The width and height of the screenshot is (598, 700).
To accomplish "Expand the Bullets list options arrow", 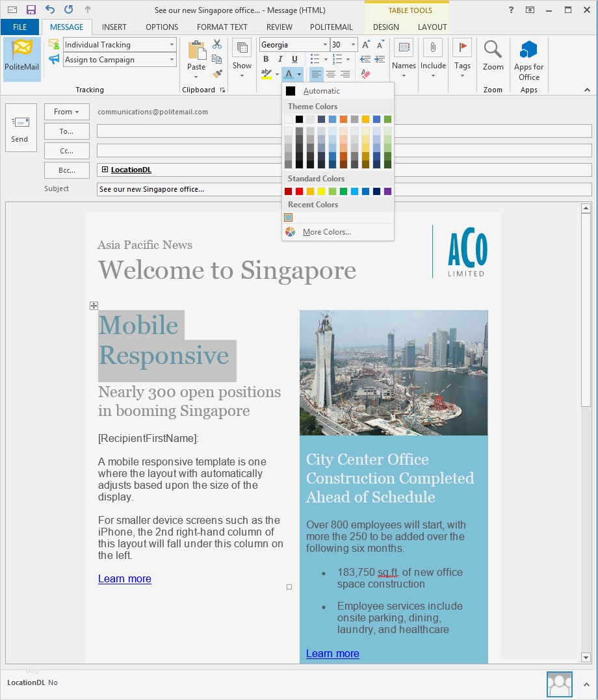I will [324, 59].
